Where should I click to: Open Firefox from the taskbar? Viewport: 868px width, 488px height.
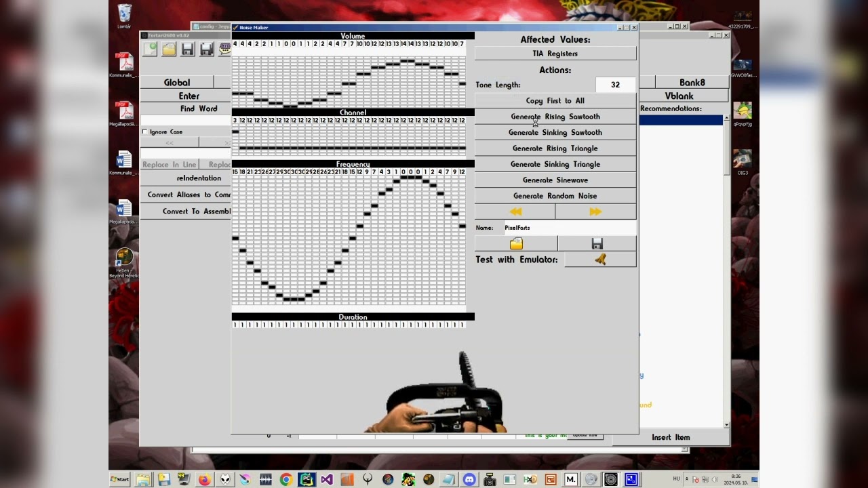click(204, 479)
